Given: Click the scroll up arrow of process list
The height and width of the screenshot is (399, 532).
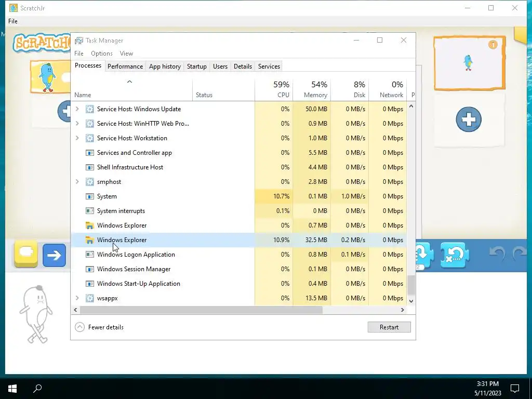Looking at the screenshot, I should [x=411, y=106].
